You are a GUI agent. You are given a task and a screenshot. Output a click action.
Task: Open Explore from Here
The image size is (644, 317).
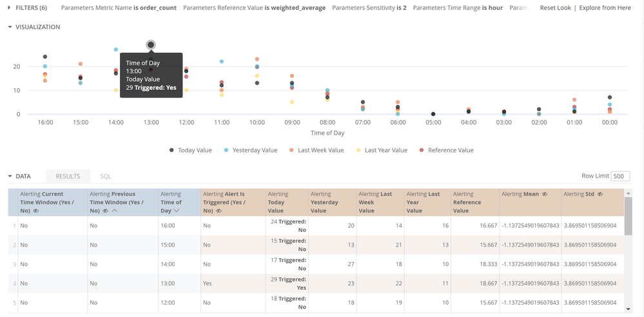click(605, 8)
